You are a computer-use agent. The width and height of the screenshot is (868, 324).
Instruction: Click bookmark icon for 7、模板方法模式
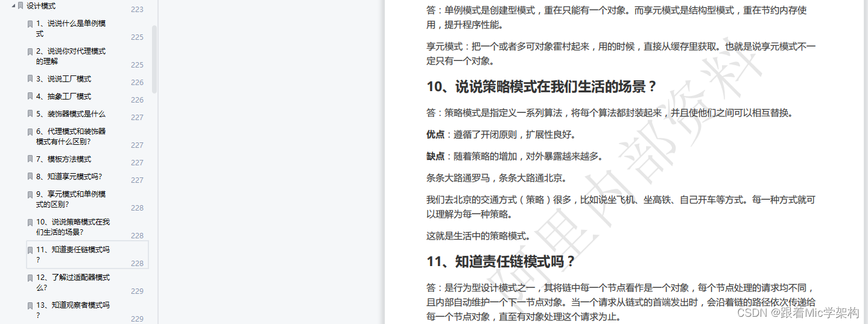click(30, 159)
